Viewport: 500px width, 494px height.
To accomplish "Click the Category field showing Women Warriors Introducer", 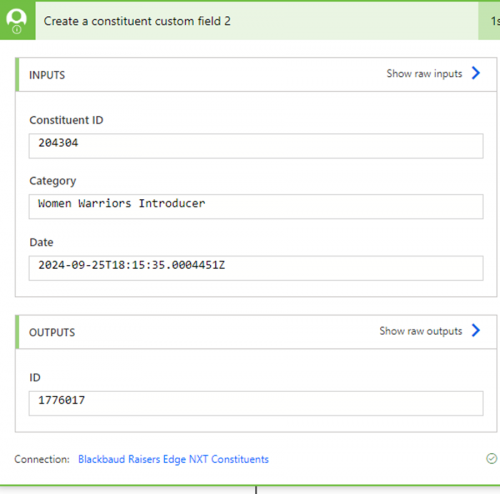I will (256, 207).
